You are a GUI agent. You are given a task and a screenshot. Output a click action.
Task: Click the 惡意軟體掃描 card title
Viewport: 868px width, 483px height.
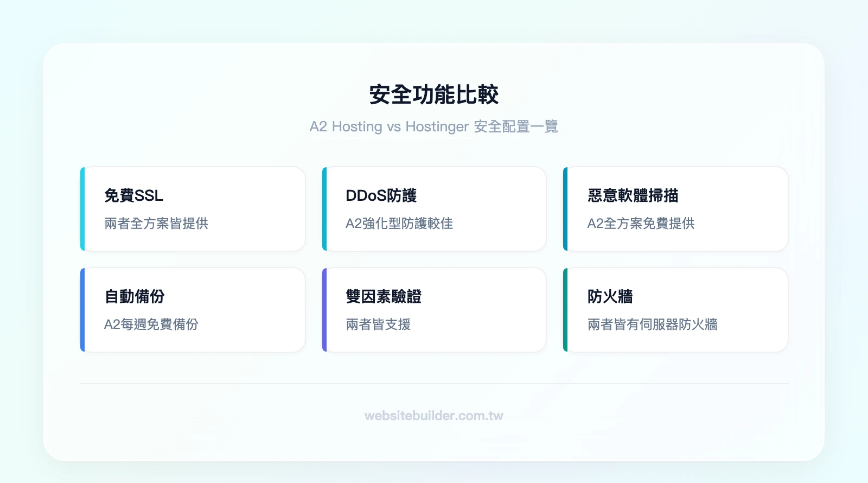(x=633, y=195)
